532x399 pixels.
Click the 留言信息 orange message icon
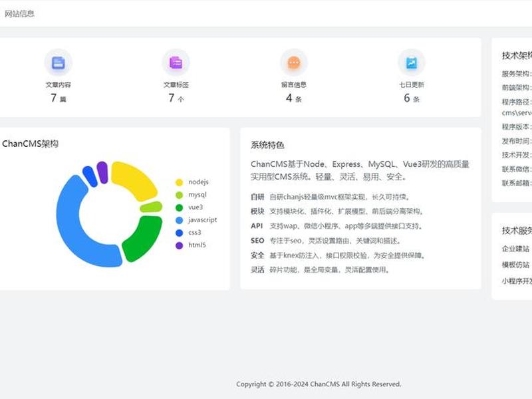(294, 63)
